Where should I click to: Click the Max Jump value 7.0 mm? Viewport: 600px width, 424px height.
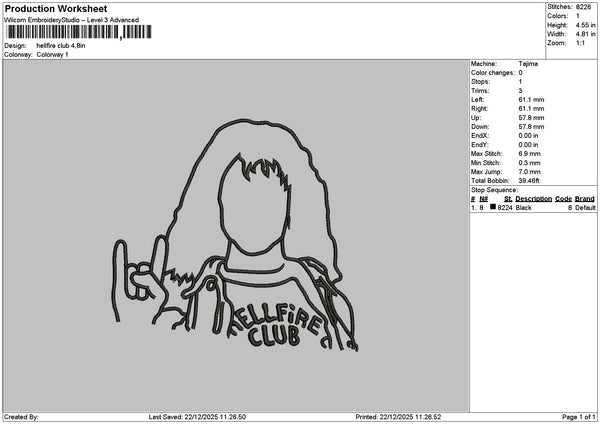530,172
